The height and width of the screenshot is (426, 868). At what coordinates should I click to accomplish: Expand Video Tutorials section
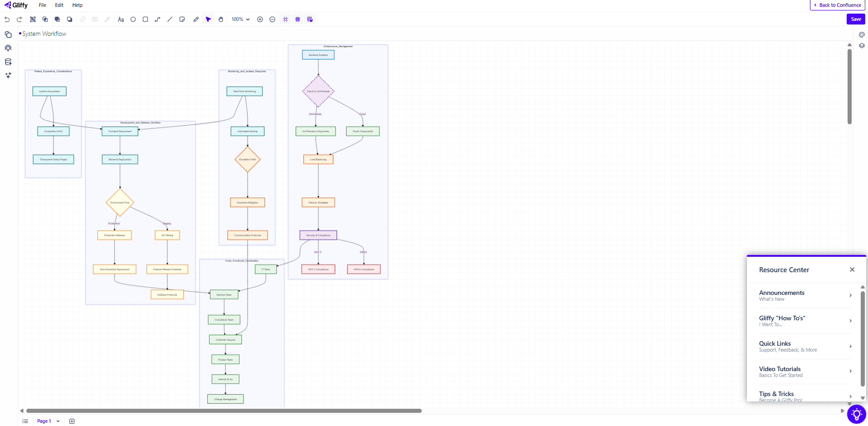pos(805,372)
